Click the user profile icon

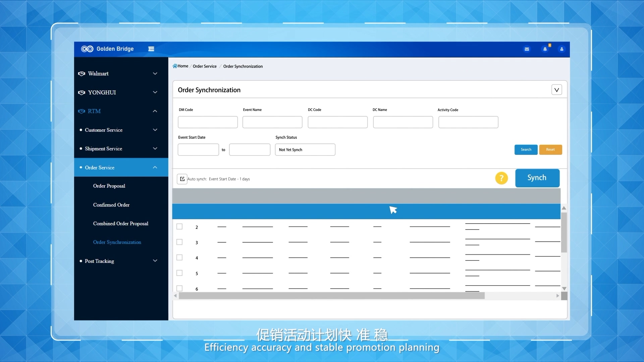561,49
